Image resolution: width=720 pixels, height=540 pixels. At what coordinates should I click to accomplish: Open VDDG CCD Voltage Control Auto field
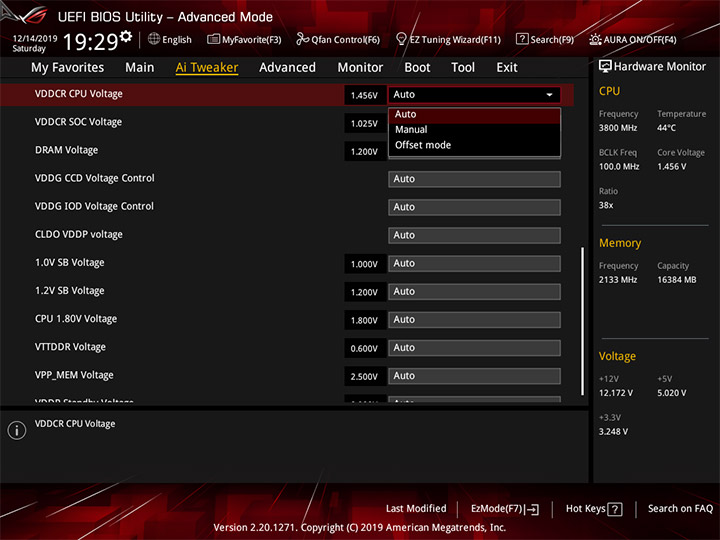pyautogui.click(x=474, y=179)
